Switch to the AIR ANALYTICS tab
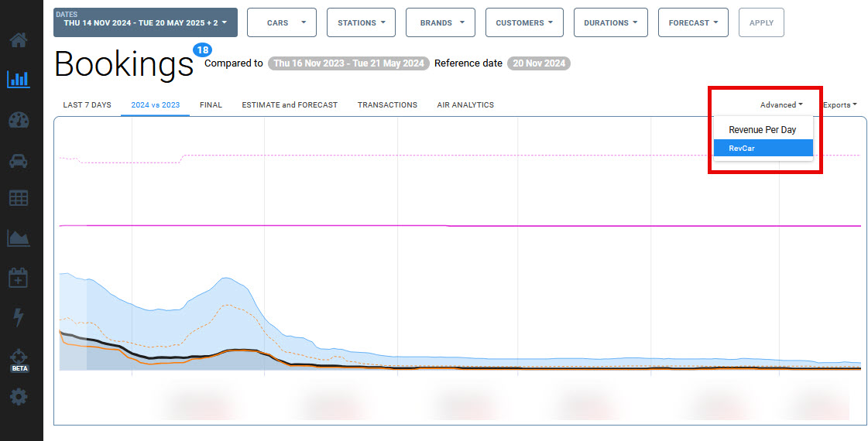Viewport: 868px width, 441px height. point(465,104)
